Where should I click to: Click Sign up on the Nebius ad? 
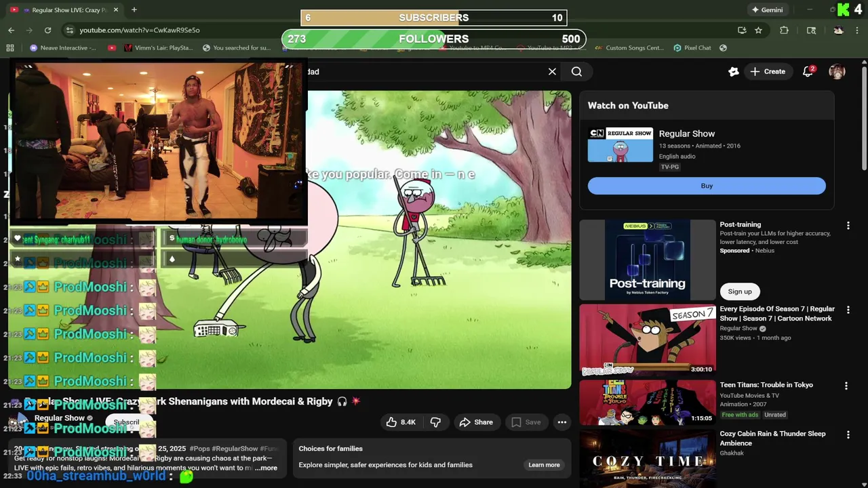pos(740,291)
